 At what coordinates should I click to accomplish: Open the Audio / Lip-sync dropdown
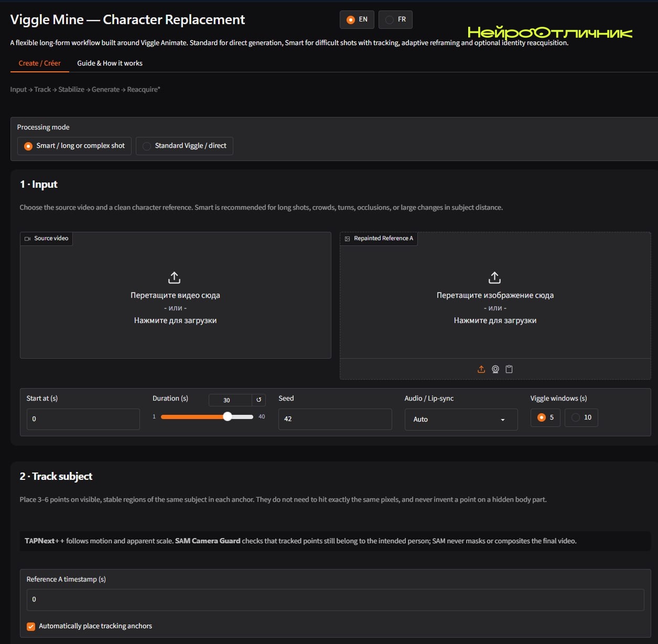[461, 420]
